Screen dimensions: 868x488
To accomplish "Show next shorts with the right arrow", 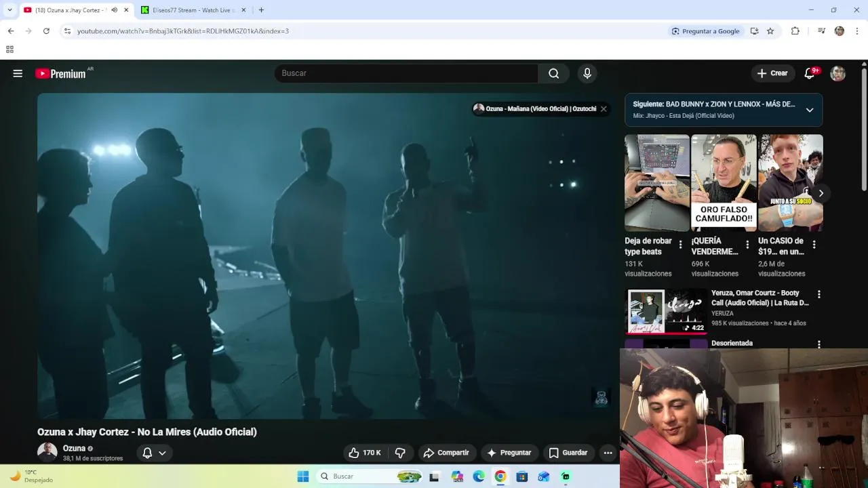I will coord(821,193).
